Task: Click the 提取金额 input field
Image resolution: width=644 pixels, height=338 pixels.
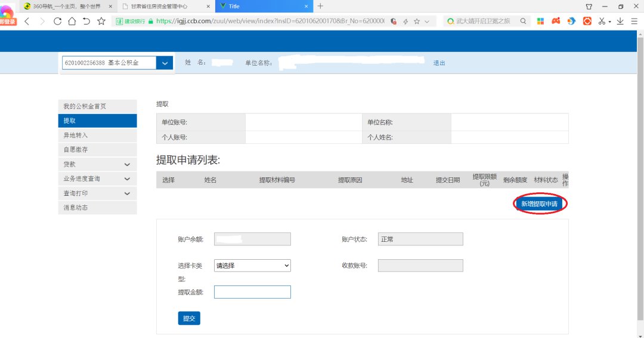Action: pyautogui.click(x=252, y=292)
